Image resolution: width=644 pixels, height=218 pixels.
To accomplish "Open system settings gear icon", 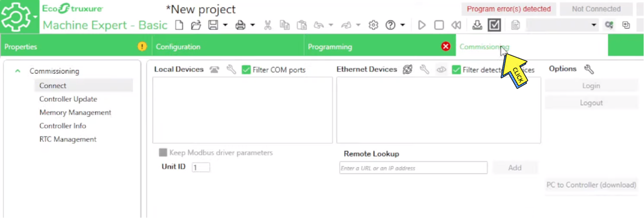I will (373, 25).
